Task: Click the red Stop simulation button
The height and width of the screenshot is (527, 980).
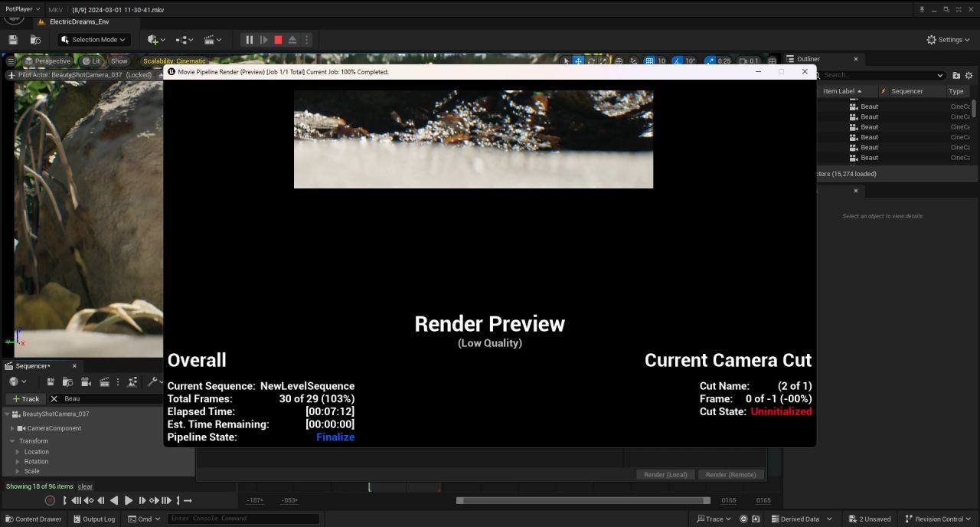Action: 278,40
